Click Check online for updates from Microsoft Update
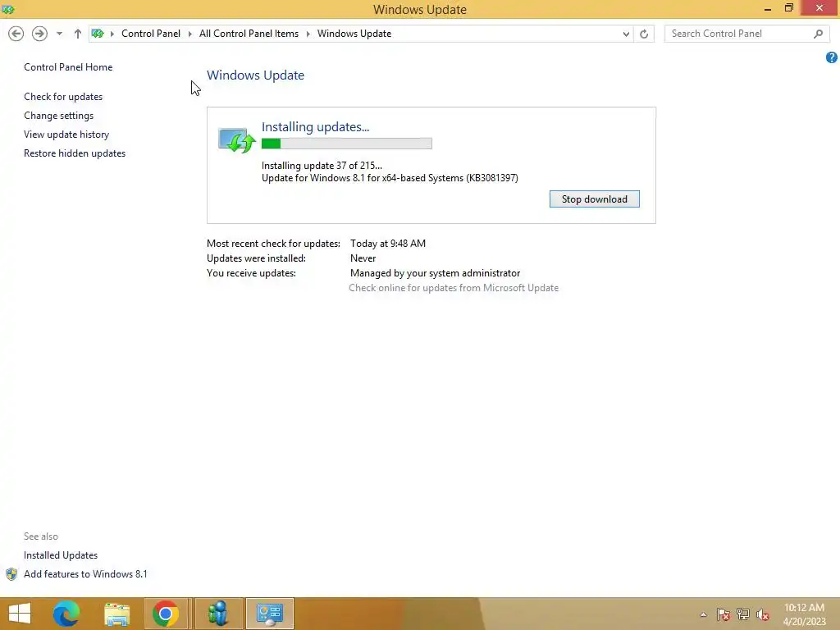Viewport: 840px width, 630px height. point(454,288)
